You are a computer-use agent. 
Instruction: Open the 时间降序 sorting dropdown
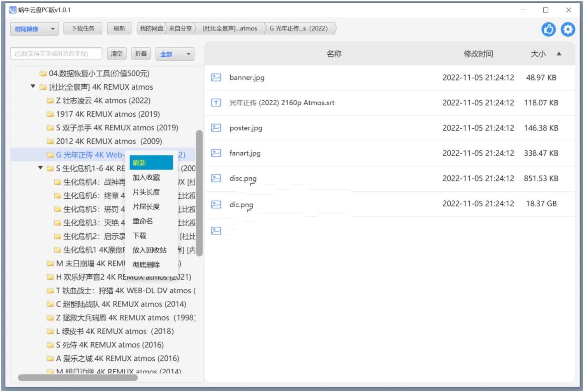click(34, 28)
